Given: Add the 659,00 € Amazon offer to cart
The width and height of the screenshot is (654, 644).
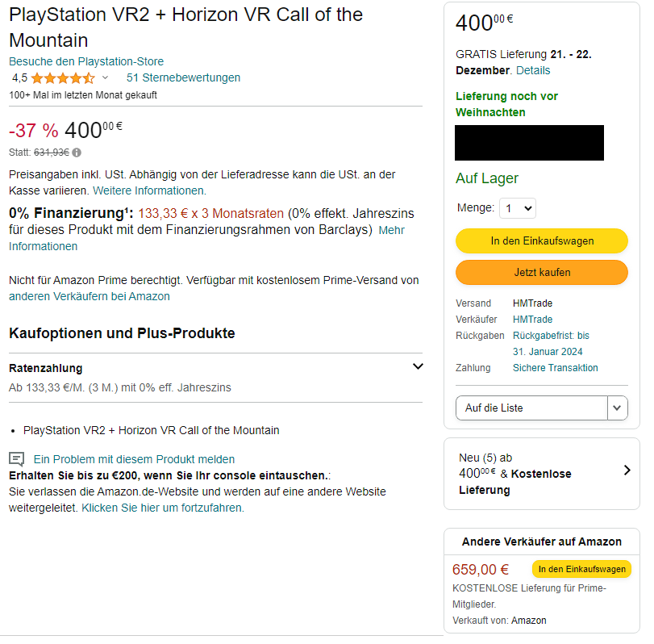Looking at the screenshot, I should tap(581, 569).
